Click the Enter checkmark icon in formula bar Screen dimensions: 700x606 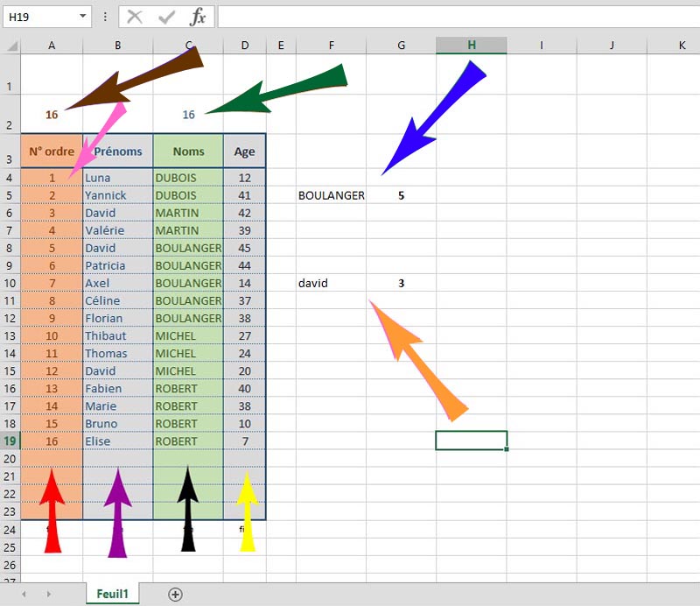[x=166, y=17]
